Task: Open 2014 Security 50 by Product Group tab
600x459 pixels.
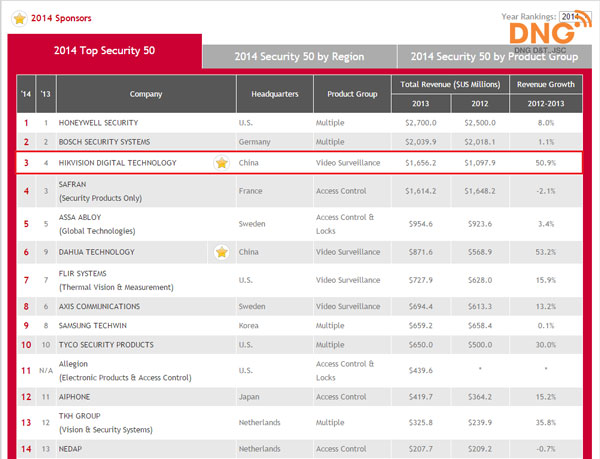Action: [494, 57]
